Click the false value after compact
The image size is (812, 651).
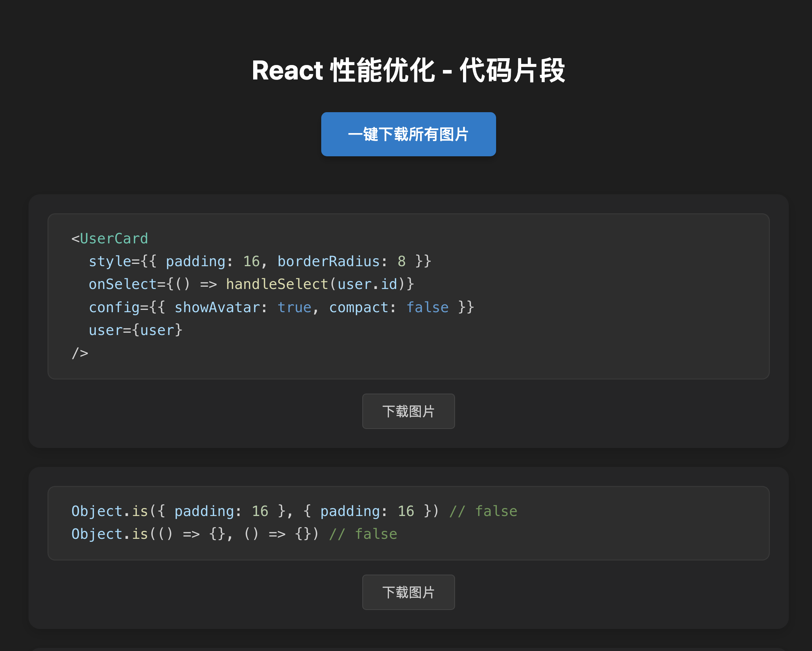(427, 308)
